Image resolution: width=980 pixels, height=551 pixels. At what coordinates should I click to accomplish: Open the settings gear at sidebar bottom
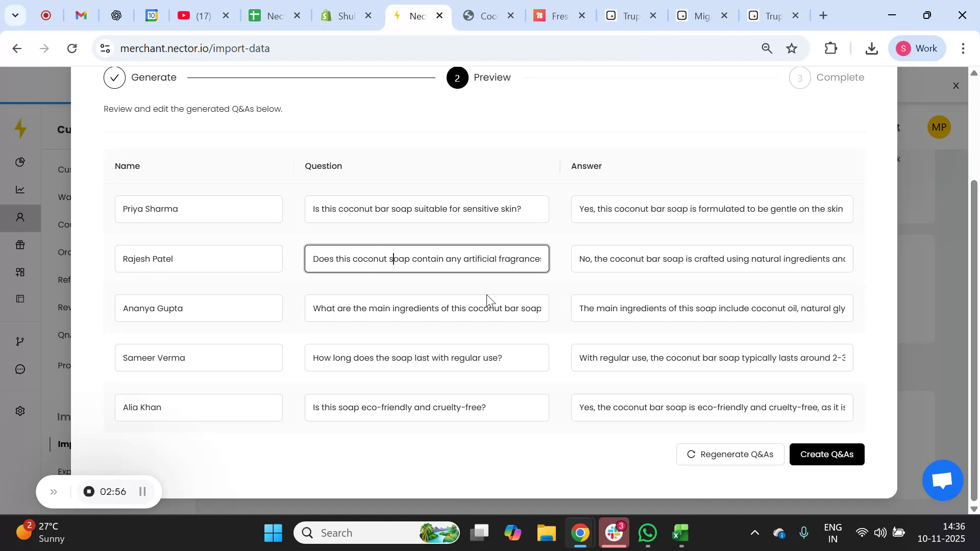(x=20, y=411)
